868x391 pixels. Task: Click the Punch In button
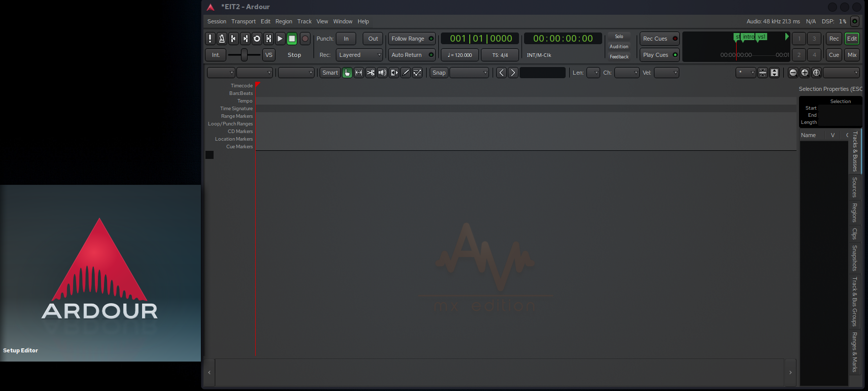pyautogui.click(x=346, y=39)
